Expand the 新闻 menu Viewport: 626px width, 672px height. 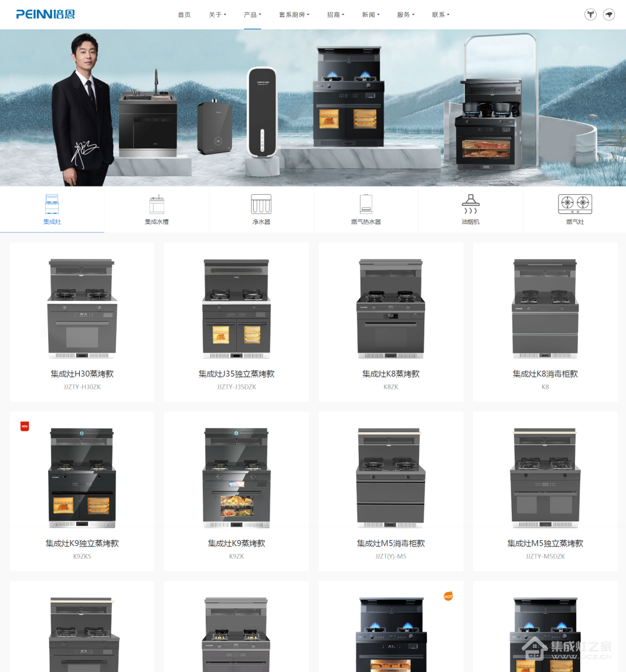(370, 15)
